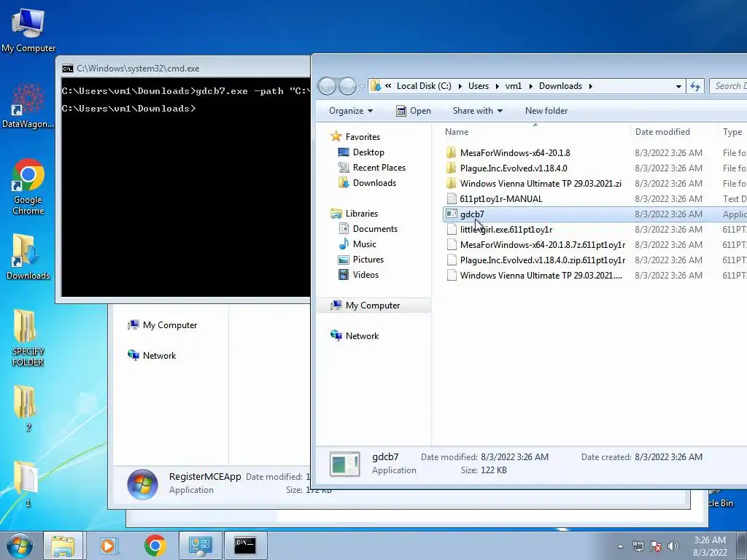Expand the arrow after Users in breadcrumb
Image resolution: width=747 pixels, height=560 pixels.
click(x=497, y=86)
